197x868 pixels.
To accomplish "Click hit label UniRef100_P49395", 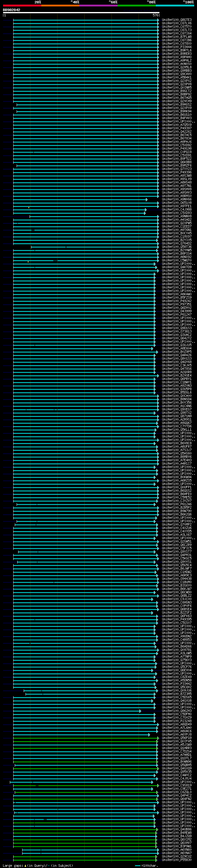I will point(176,620).
